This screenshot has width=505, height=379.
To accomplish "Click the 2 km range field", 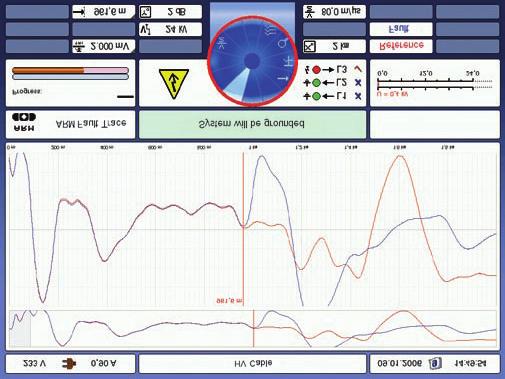I will click(x=334, y=47).
